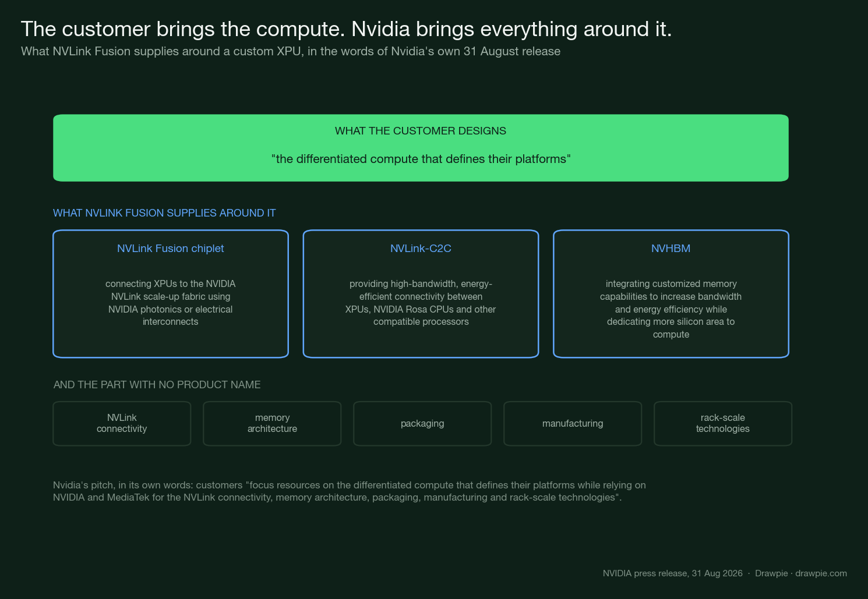Click the NVLink-C2C title text
868x599 pixels.
[421, 249]
